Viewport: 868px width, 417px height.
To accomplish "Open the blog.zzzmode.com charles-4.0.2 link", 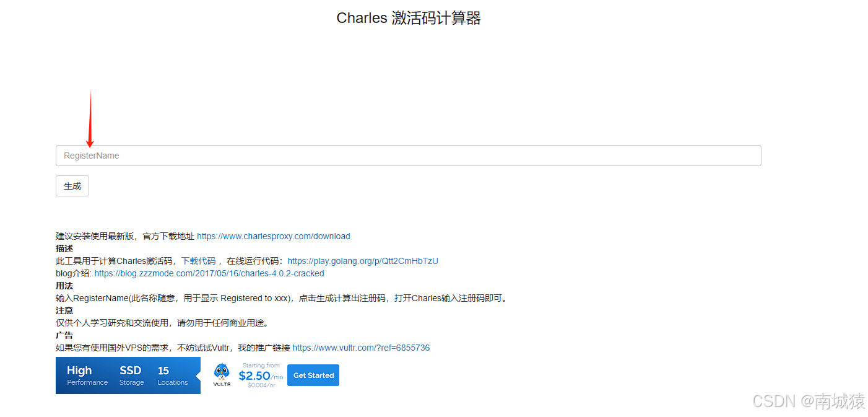I will coord(209,273).
